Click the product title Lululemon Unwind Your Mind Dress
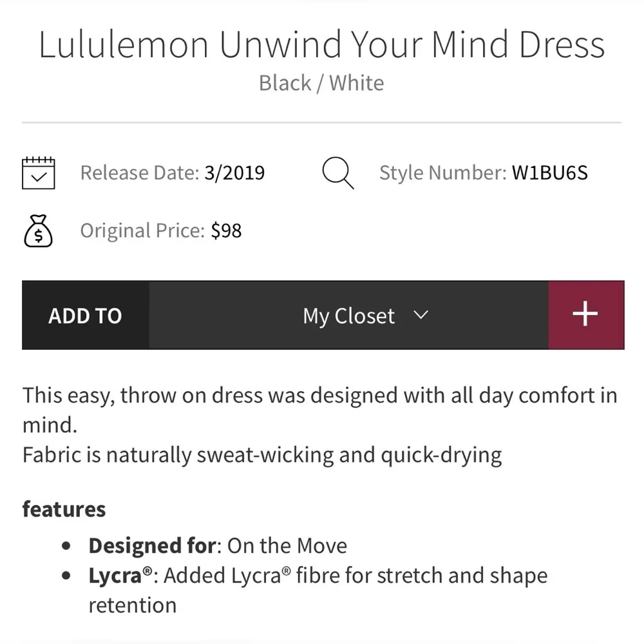This screenshot has height=644, width=644. [321, 44]
